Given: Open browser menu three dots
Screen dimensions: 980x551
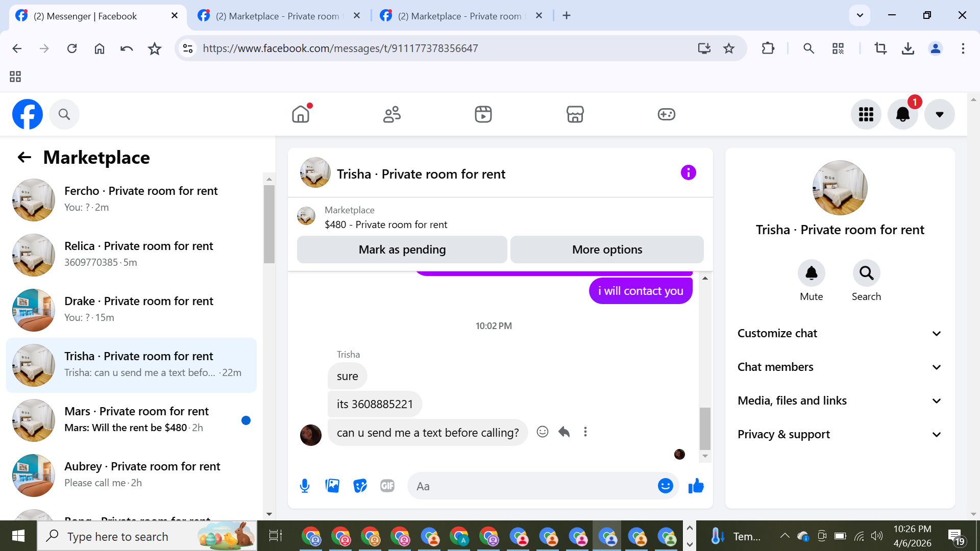Looking at the screenshot, I should 963,48.
